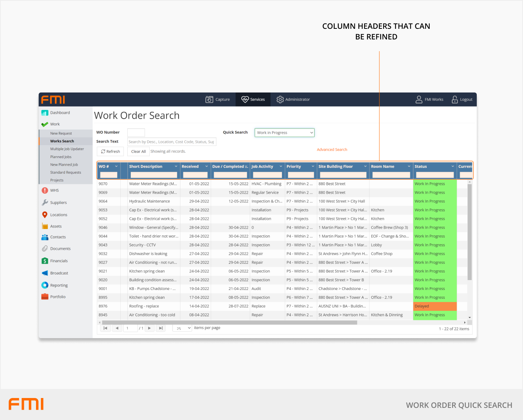Screen dimensions: 523x420
Task: Open Broadcast via the megaphone icon
Action: point(45,273)
